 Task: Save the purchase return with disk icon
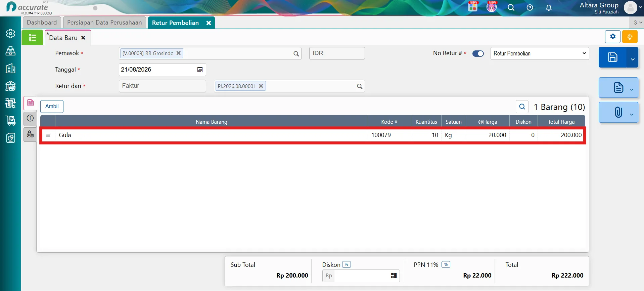[612, 57]
